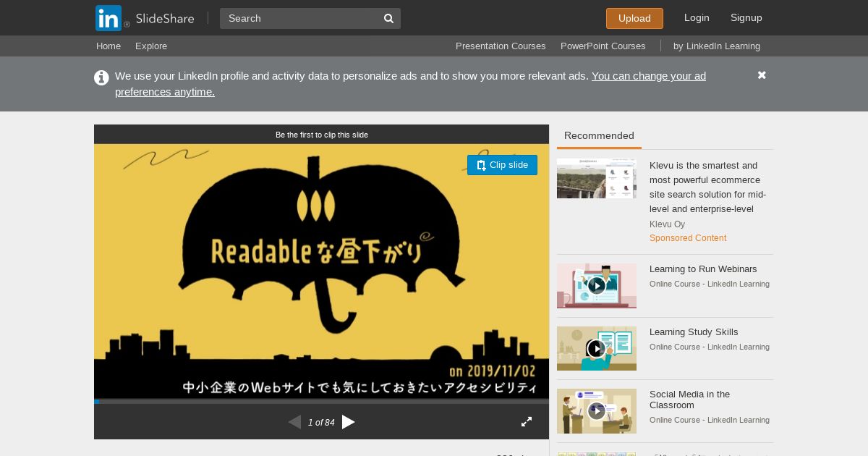Click the Sponsored Content label

[x=688, y=238]
